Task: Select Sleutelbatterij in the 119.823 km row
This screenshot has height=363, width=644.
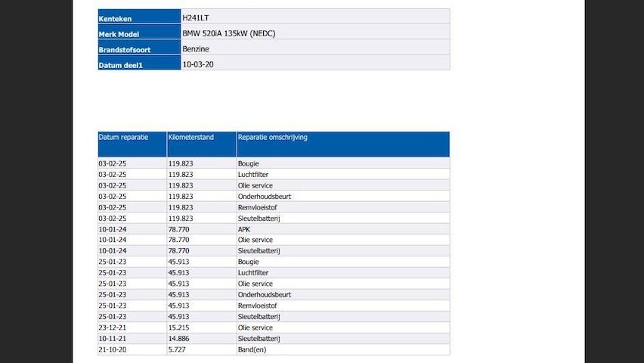Action: [x=259, y=219]
